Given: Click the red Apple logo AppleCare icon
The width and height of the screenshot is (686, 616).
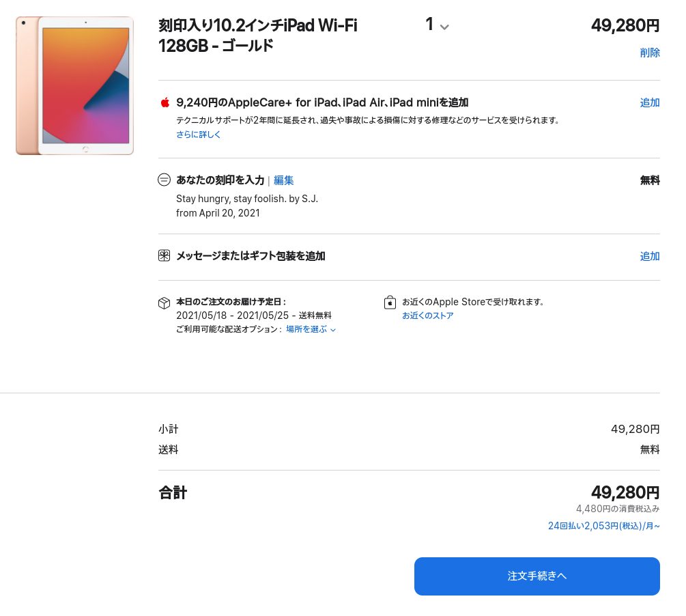Looking at the screenshot, I should [165, 103].
